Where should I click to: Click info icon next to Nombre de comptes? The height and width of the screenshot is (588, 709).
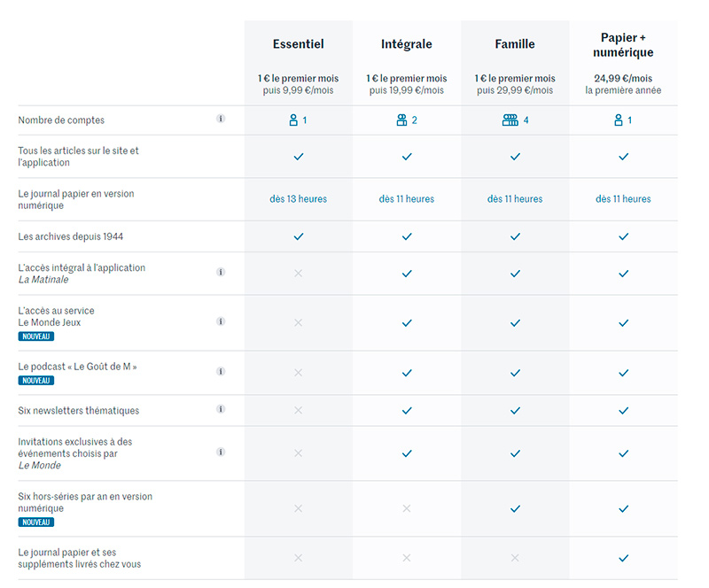[x=221, y=119]
